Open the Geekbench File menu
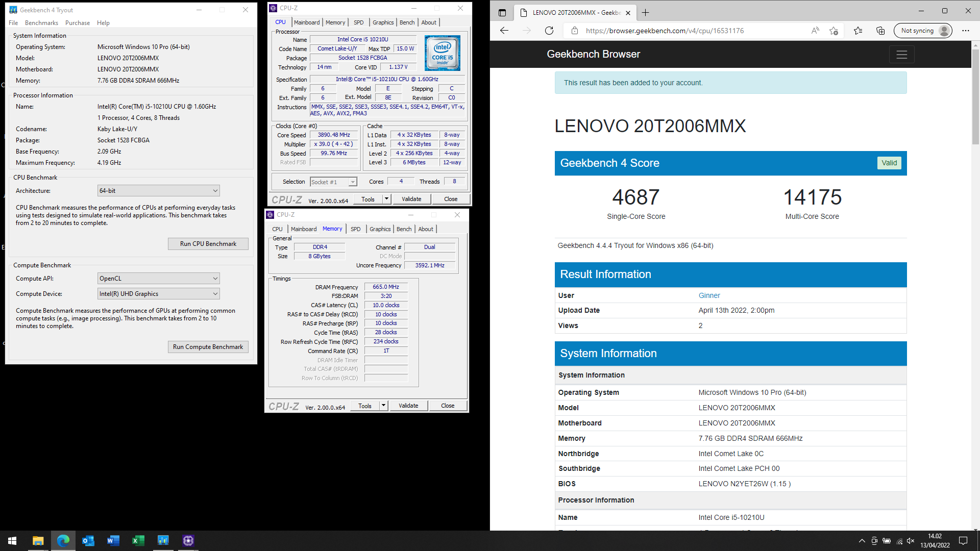The height and width of the screenshot is (551, 980). click(13, 23)
